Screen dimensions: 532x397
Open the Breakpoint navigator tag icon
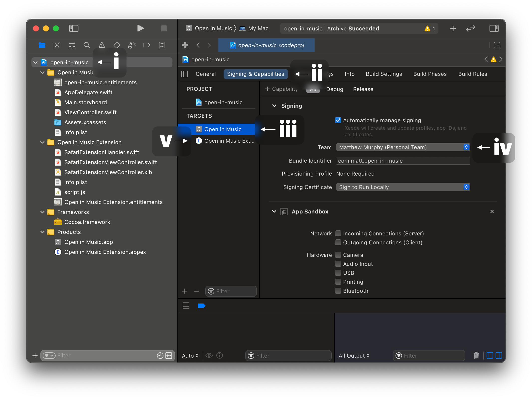[146, 45]
